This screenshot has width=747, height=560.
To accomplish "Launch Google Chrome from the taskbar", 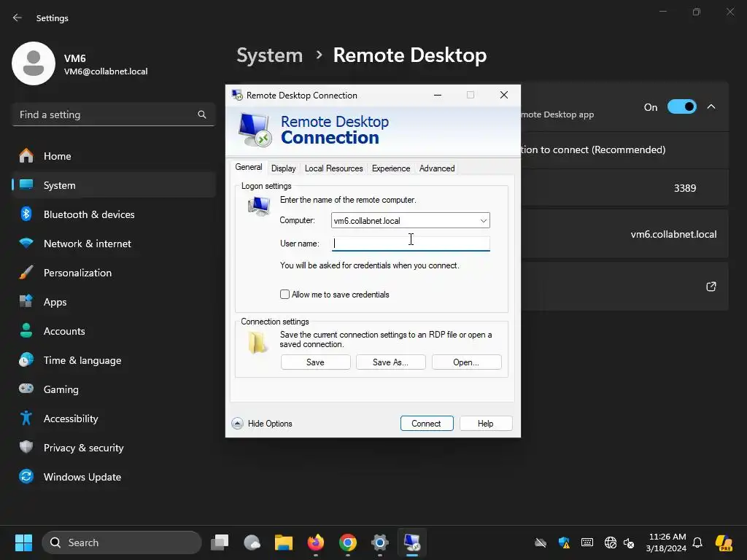I will pyautogui.click(x=348, y=542).
